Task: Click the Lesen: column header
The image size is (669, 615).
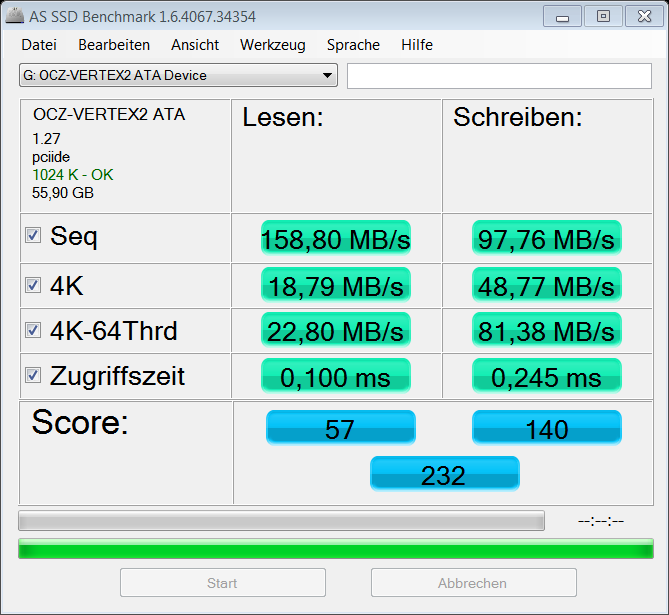Action: point(283,117)
